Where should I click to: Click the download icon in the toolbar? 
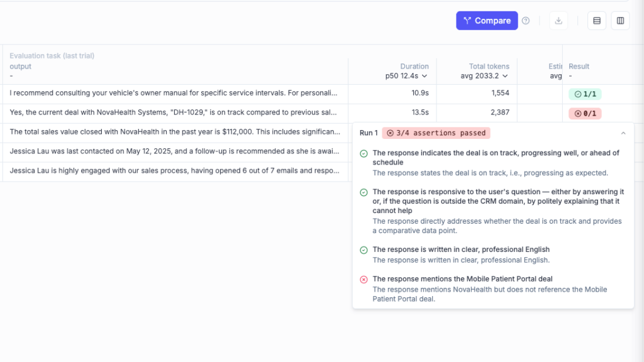point(558,21)
